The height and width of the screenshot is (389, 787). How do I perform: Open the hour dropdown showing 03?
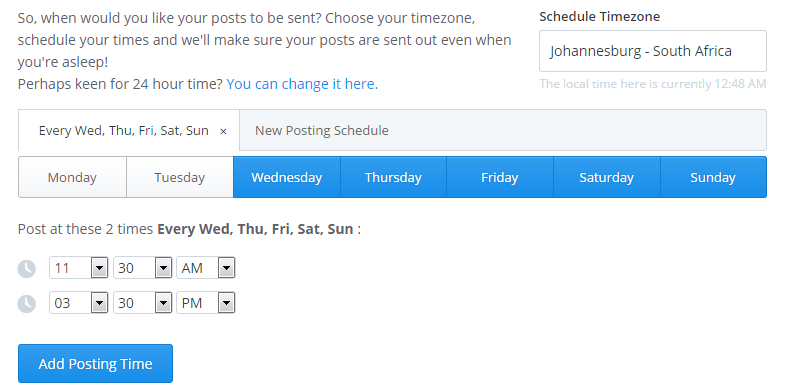tap(79, 303)
